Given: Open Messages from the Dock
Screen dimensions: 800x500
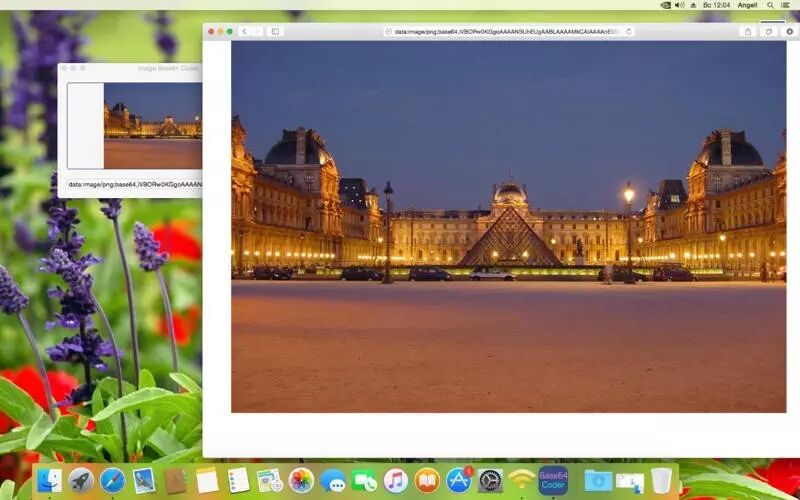Looking at the screenshot, I should [333, 481].
